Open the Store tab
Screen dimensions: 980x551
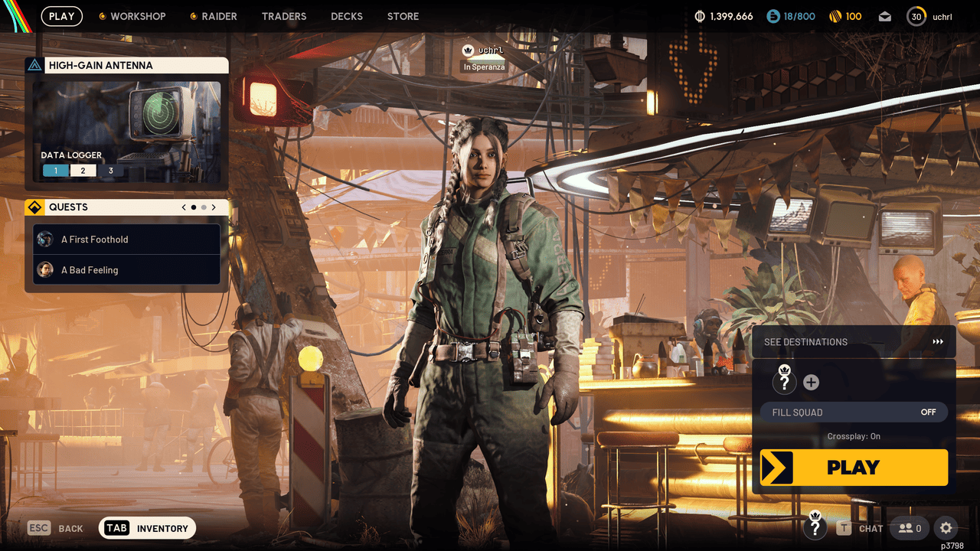[403, 16]
